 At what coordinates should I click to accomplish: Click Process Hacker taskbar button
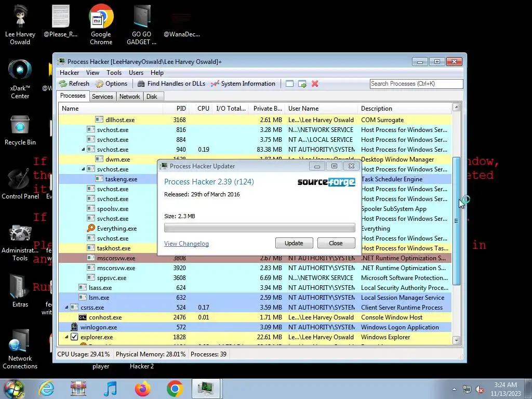coord(207,389)
